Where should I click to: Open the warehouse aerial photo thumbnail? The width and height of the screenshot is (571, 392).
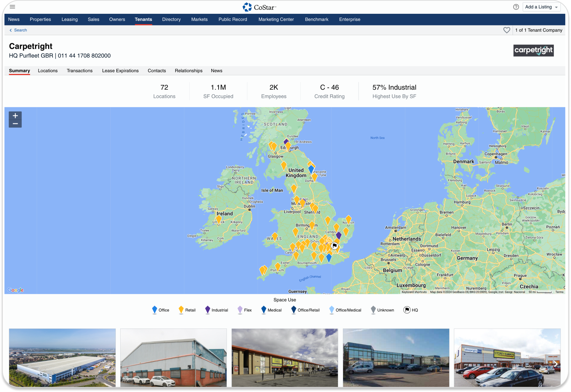pos(62,358)
